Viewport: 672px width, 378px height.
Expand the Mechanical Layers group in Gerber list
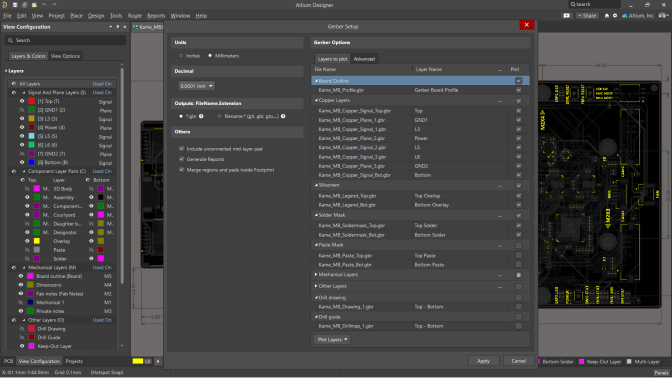pos(316,275)
